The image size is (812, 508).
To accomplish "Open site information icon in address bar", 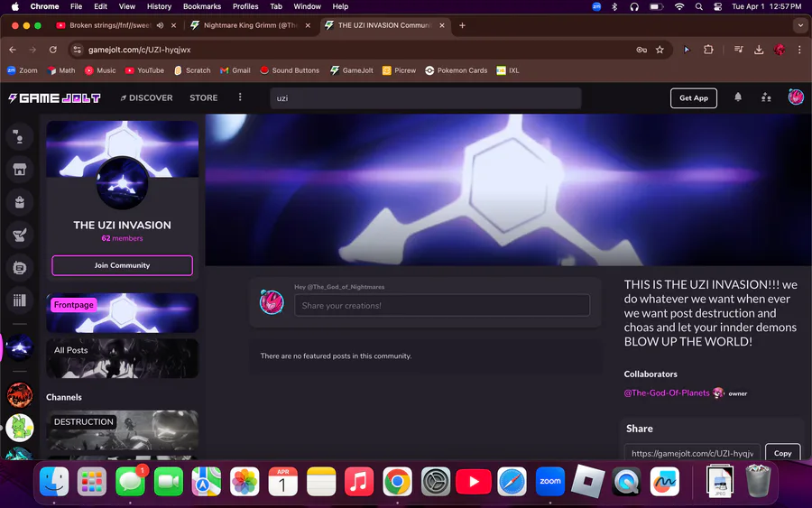I will 78,50.
